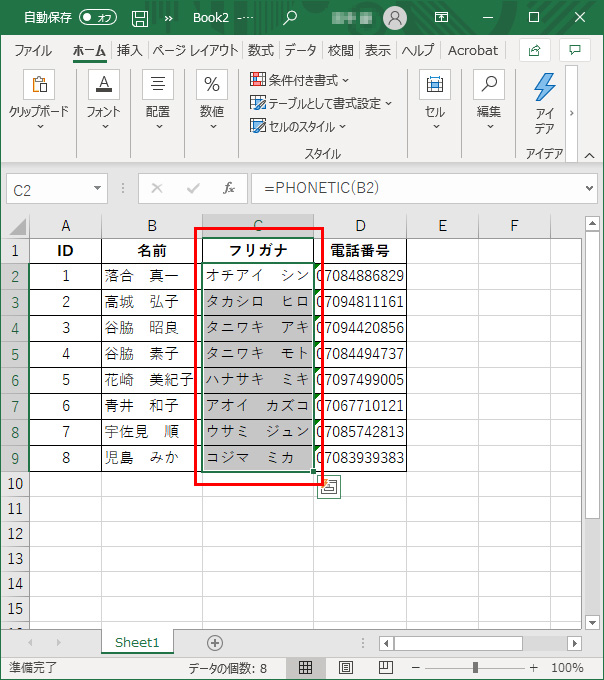
Task: Switch to the 校閲 tab
Action: click(340, 51)
